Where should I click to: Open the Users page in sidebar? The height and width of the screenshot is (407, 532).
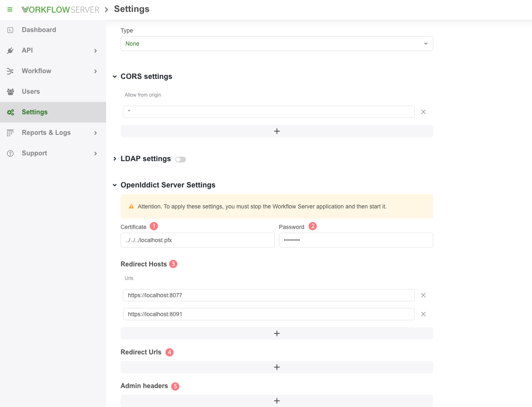(31, 92)
